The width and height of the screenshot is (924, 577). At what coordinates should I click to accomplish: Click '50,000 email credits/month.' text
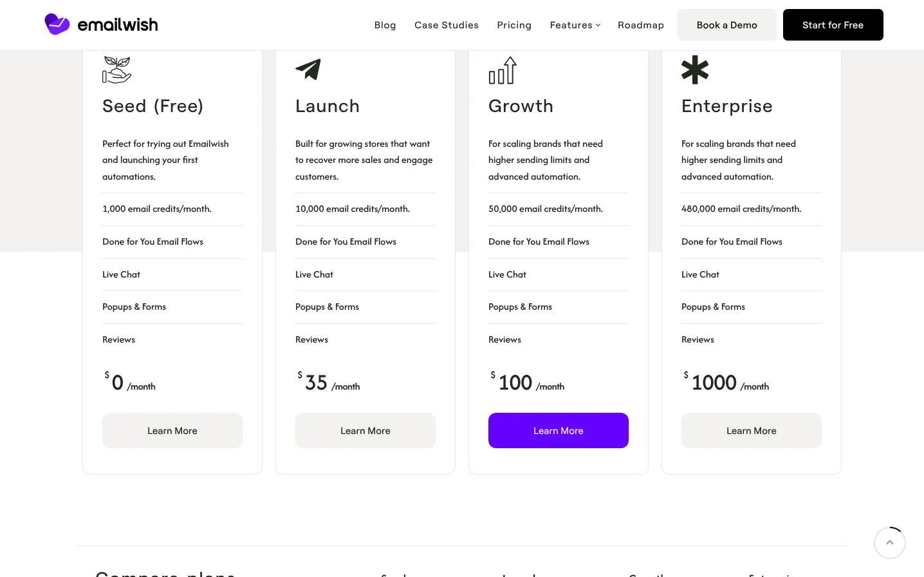pos(546,209)
